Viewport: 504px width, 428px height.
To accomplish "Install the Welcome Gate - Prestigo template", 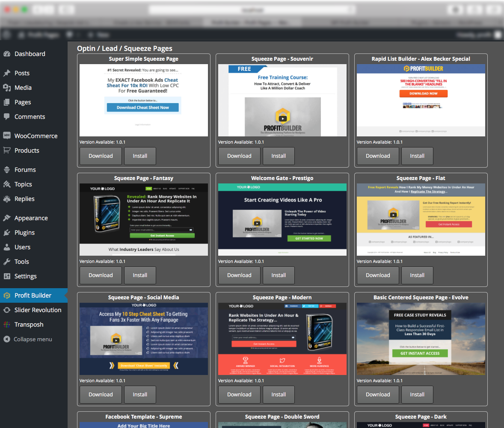I will [279, 275].
